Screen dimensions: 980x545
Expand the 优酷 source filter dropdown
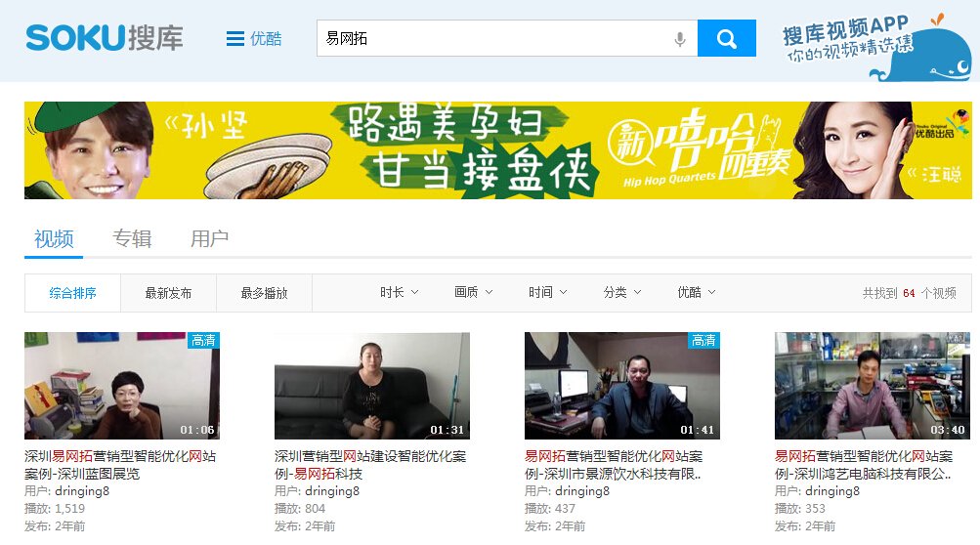point(697,292)
